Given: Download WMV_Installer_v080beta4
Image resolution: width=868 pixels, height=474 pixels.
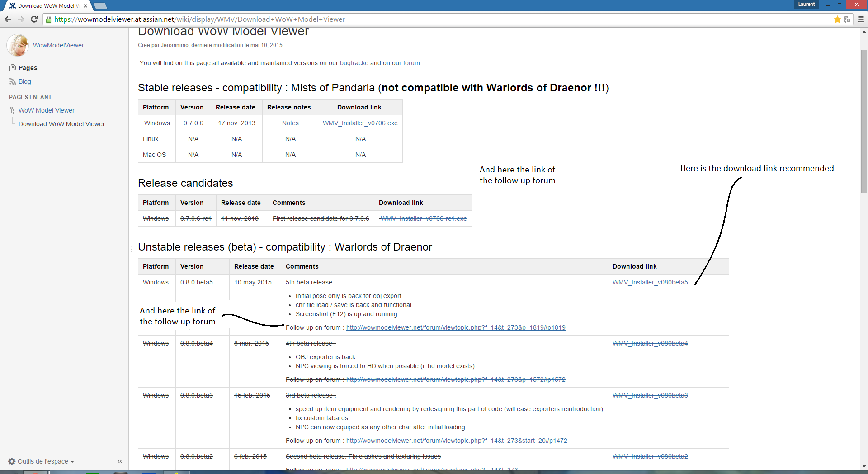Looking at the screenshot, I should coord(650,343).
